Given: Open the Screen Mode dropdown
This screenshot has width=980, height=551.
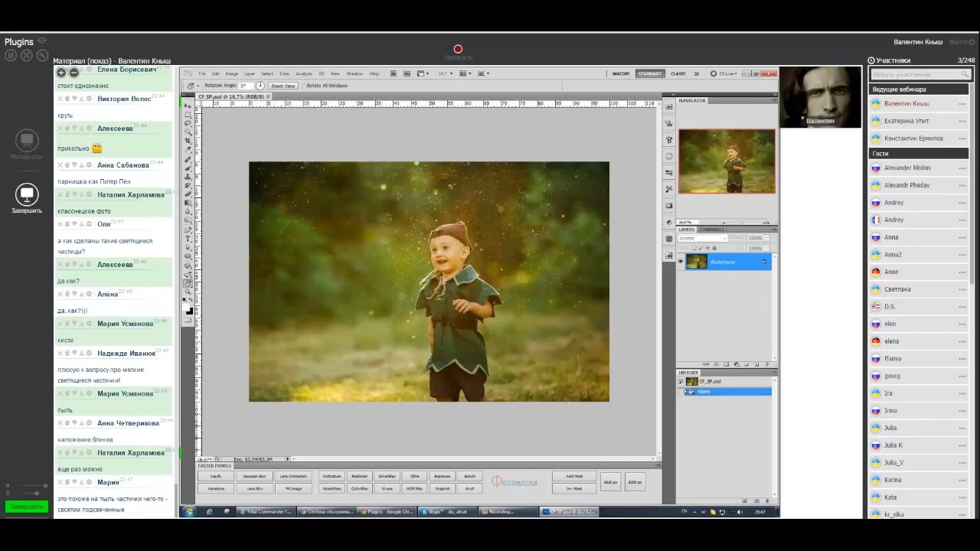Looking at the screenshot, I should (x=483, y=73).
